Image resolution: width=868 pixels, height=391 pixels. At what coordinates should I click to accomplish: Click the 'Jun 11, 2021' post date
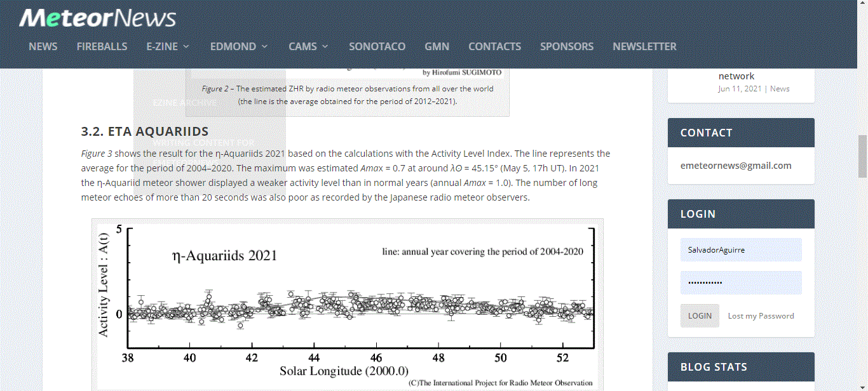point(740,89)
